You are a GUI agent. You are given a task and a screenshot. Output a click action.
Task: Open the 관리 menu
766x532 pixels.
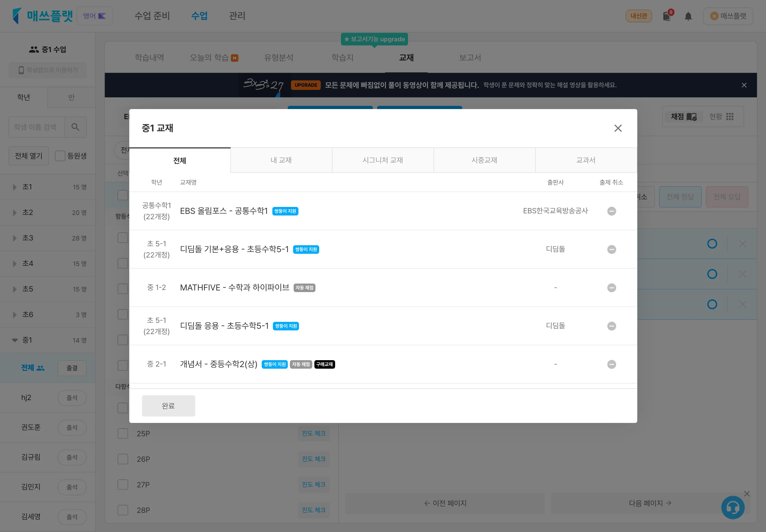[237, 16]
